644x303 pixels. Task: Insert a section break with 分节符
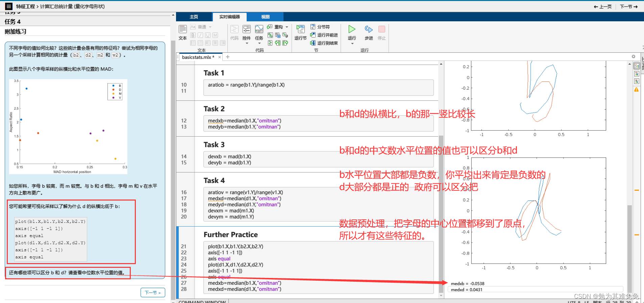(x=320, y=27)
